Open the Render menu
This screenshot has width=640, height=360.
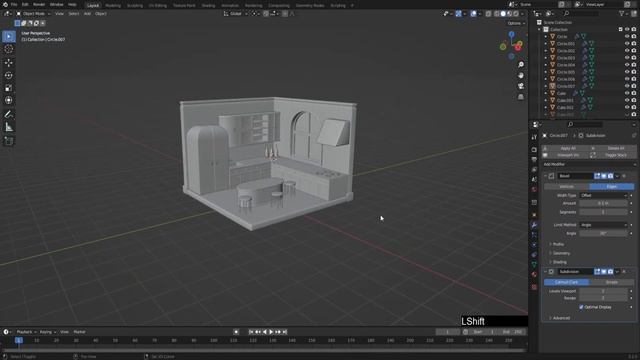[39, 4]
